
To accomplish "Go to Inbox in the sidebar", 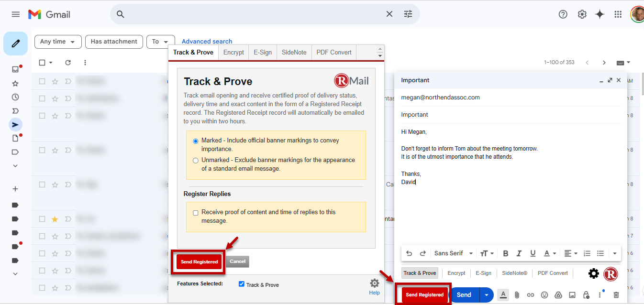I will [x=15, y=69].
